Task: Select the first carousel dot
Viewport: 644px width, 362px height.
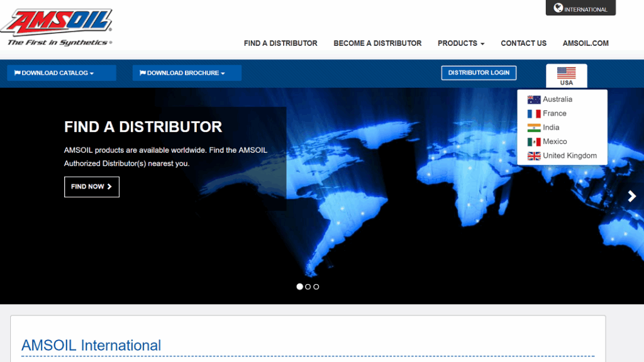Action: 299,286
